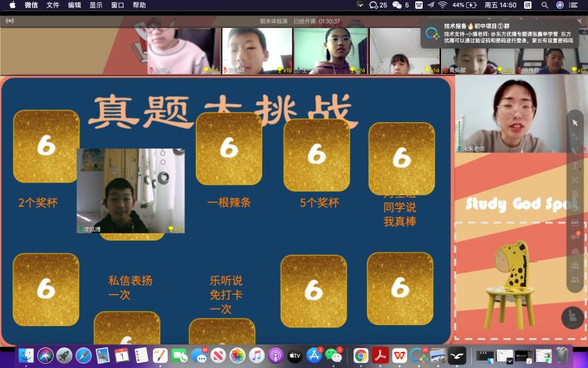Click the 真题大挑战 slide title
The image size is (588, 368).
222,112
